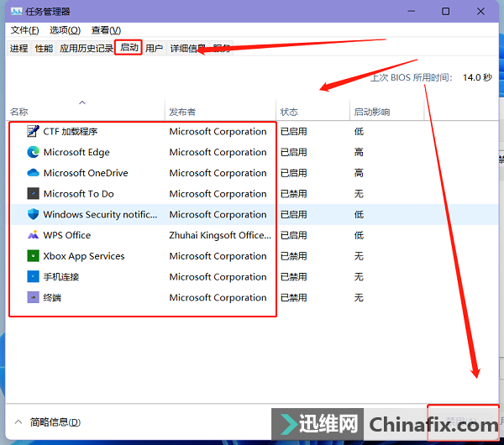The width and height of the screenshot is (504, 445).
Task: Click the Microsoft To Do icon
Action: pos(33,194)
